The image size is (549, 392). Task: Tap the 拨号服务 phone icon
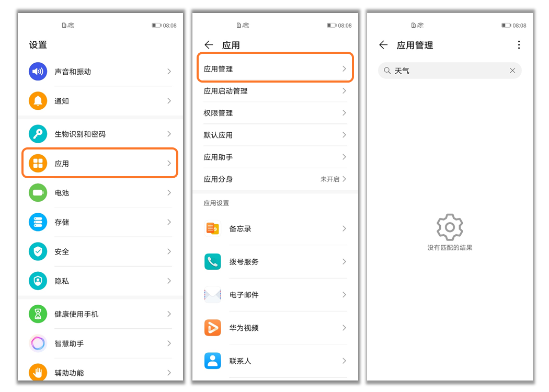212,262
